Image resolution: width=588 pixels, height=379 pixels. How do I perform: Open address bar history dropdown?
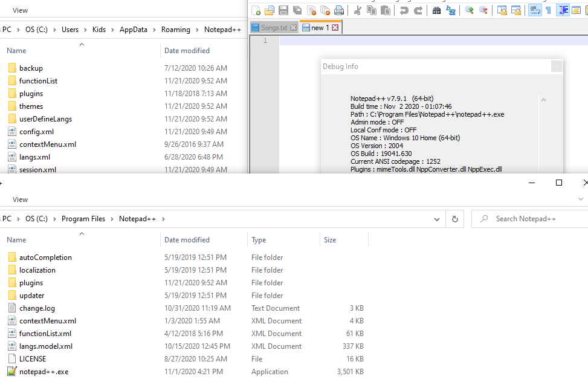[436, 219]
